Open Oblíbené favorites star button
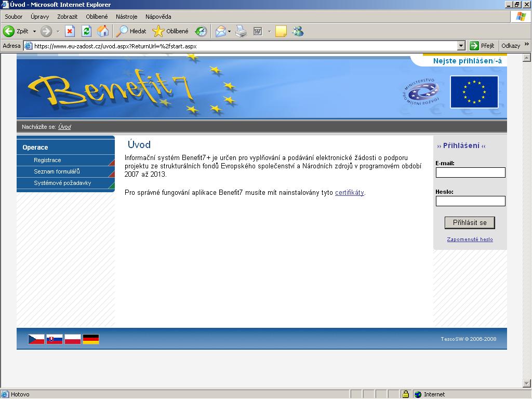This screenshot has width=532, height=399. pos(170,31)
